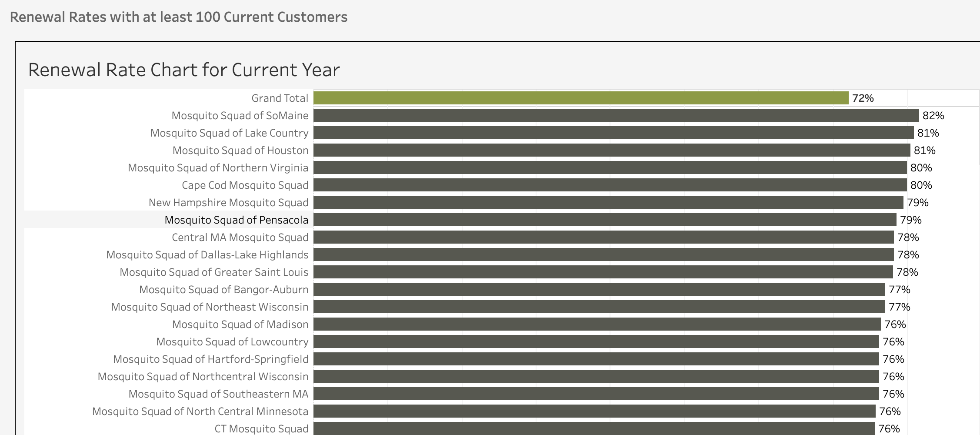Click the Mosquito Squad of Madison label
This screenshot has height=435, width=980.
pyautogui.click(x=240, y=325)
